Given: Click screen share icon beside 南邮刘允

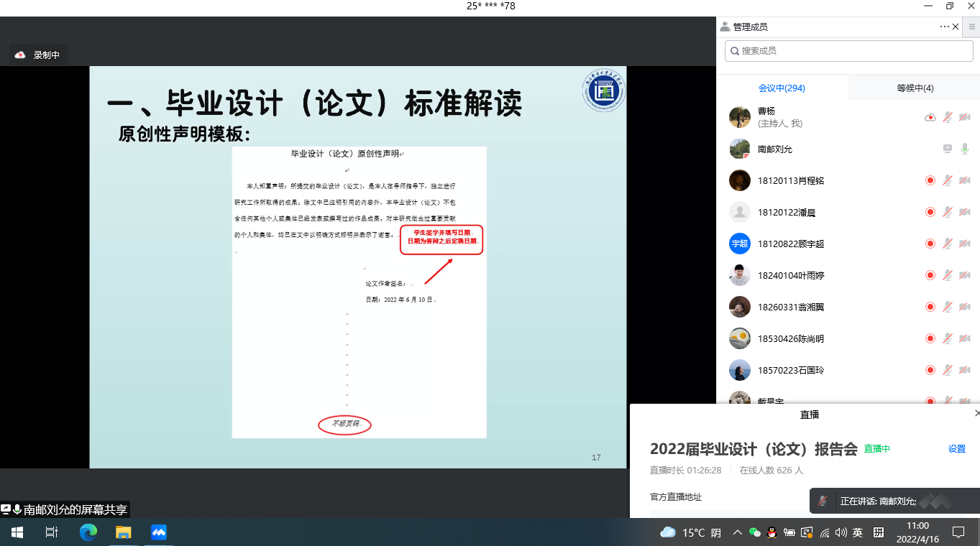Looking at the screenshot, I should 948,149.
